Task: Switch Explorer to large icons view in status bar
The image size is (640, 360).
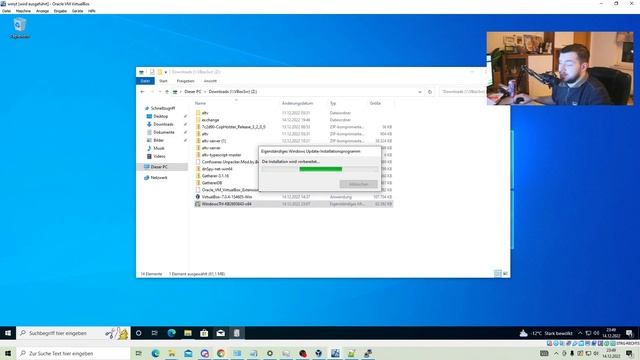Action: point(505,273)
